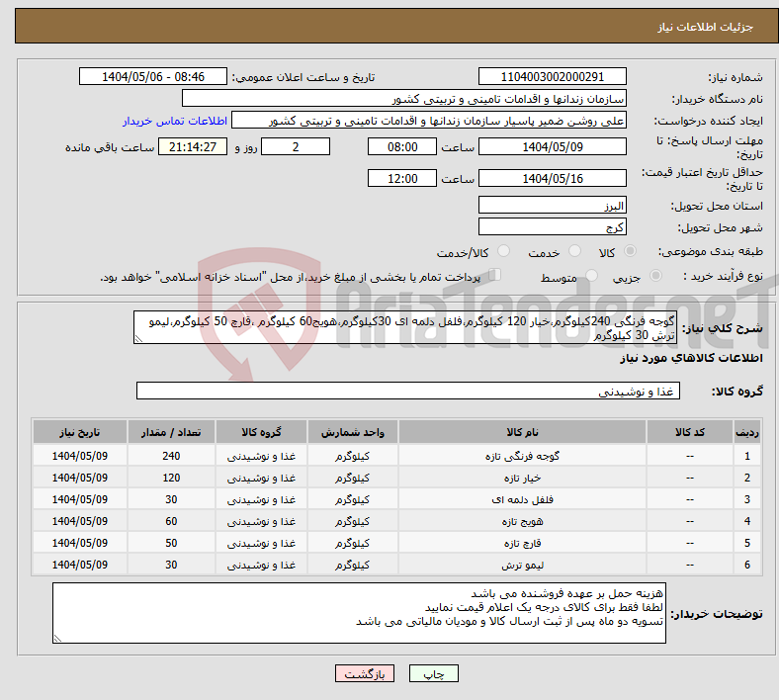Click the استان محل تحویل field showing البرز

[x=552, y=206]
